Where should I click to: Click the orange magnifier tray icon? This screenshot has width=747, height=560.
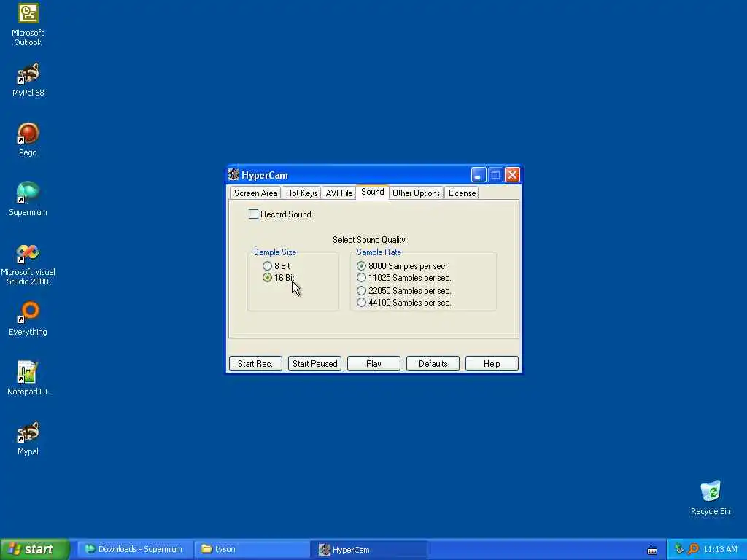(694, 549)
